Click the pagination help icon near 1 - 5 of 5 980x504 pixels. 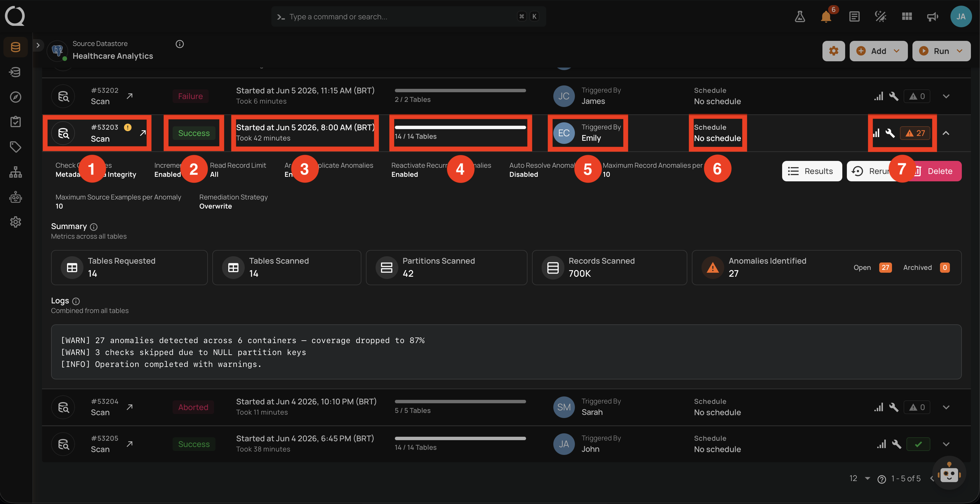[881, 479]
